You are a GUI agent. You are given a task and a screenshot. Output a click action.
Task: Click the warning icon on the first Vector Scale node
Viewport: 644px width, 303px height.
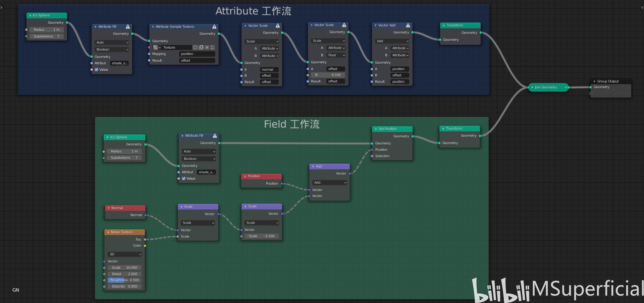click(x=277, y=25)
